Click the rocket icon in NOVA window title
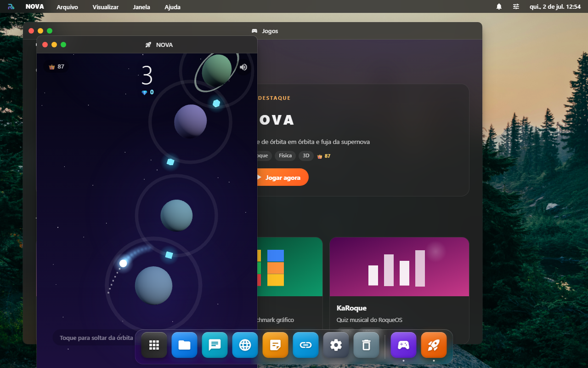Viewport: 588px width, 368px height. coord(148,45)
